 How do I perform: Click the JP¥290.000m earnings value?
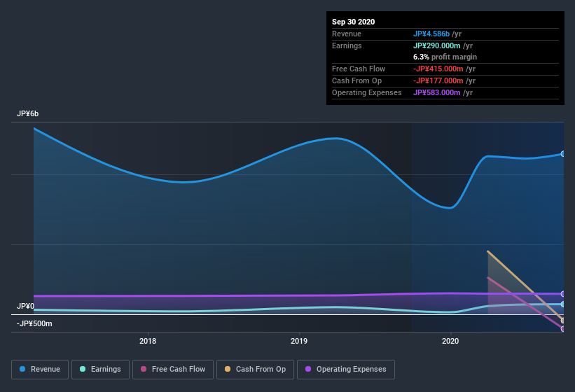(x=437, y=45)
